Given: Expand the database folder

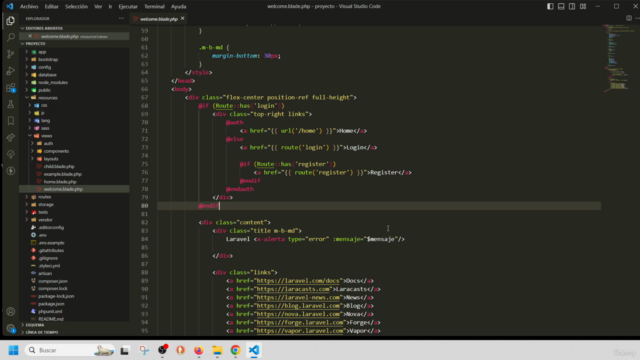Looking at the screenshot, I should click(x=47, y=75).
